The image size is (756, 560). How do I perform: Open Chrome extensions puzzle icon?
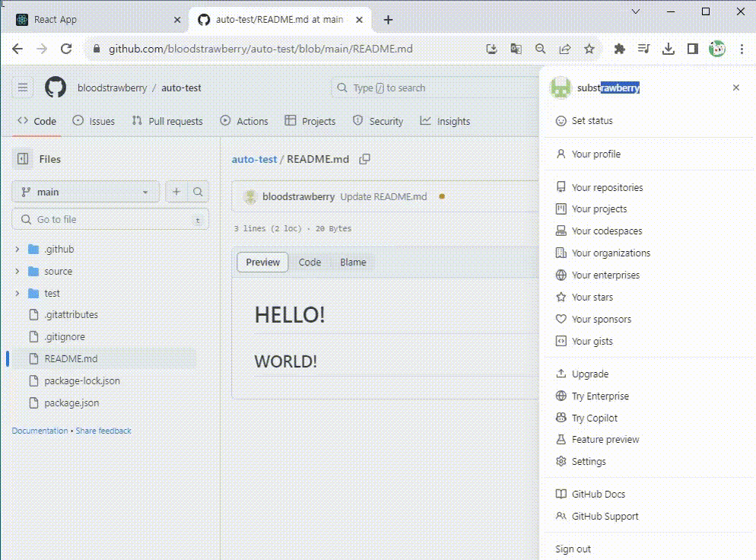(620, 49)
